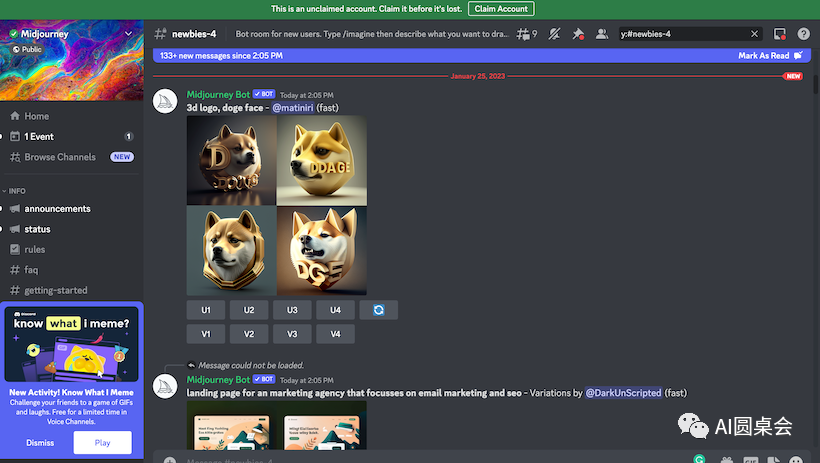The width and height of the screenshot is (820, 463).
Task: Click the @DarkUnScripted mention
Action: point(623,393)
